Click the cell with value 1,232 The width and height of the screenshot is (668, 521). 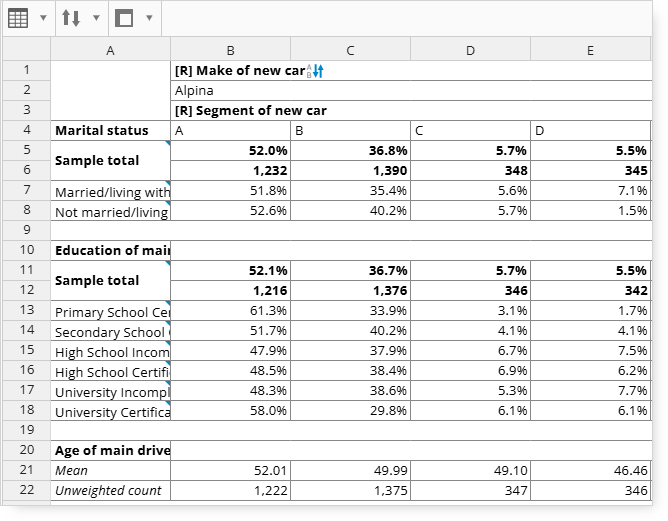[230, 170]
